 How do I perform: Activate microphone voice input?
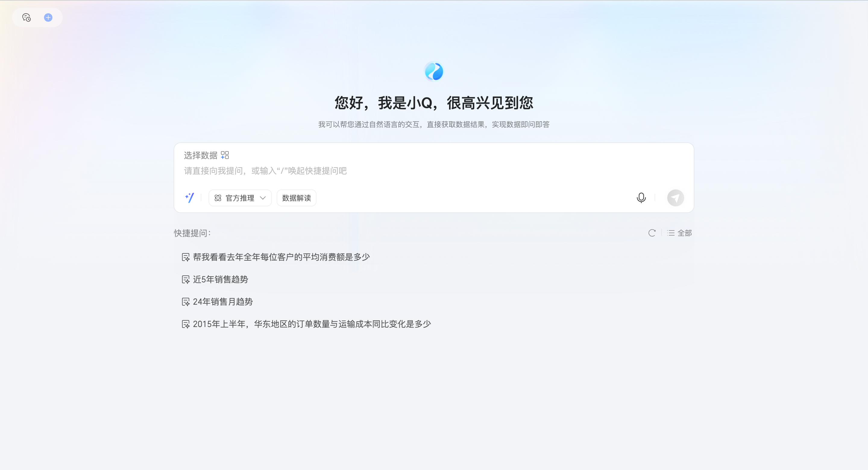641,198
